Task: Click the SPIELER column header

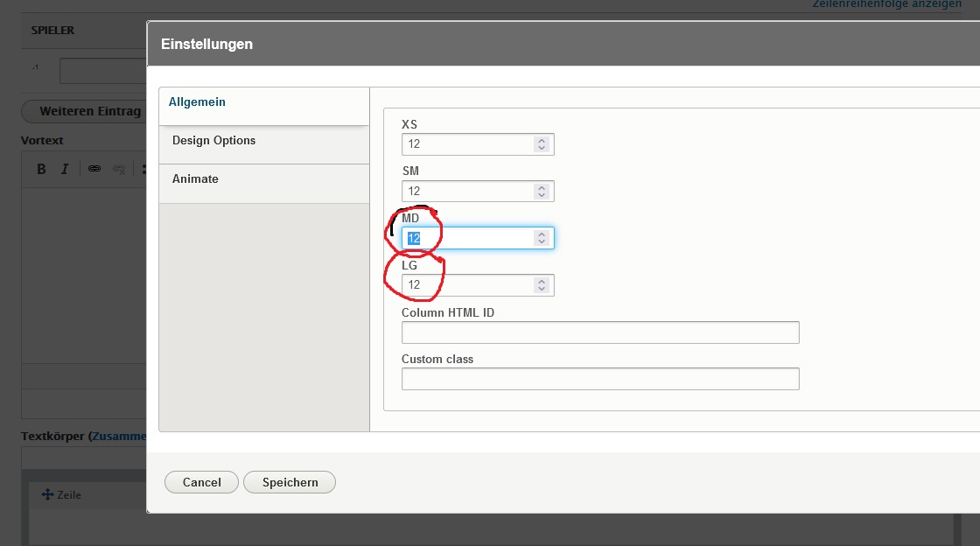Action: pos(52,30)
